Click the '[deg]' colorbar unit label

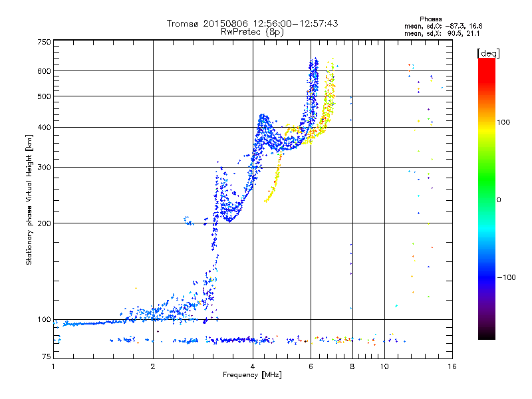click(488, 53)
